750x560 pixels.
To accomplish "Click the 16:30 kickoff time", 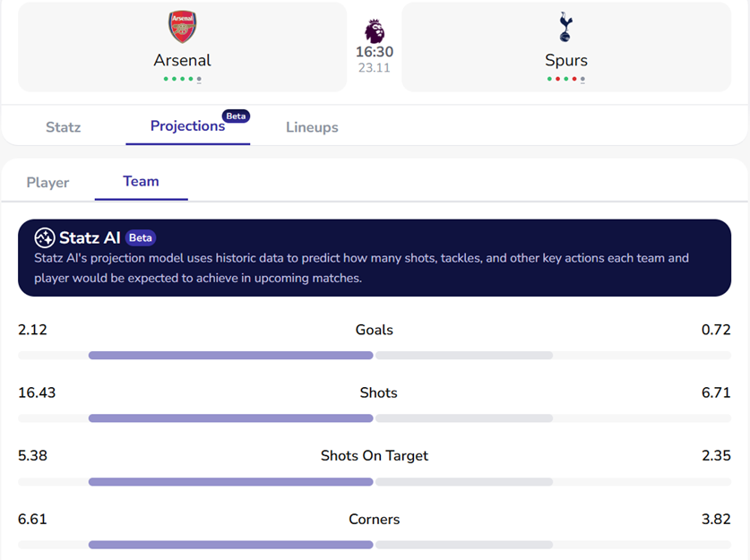I will click(x=374, y=52).
